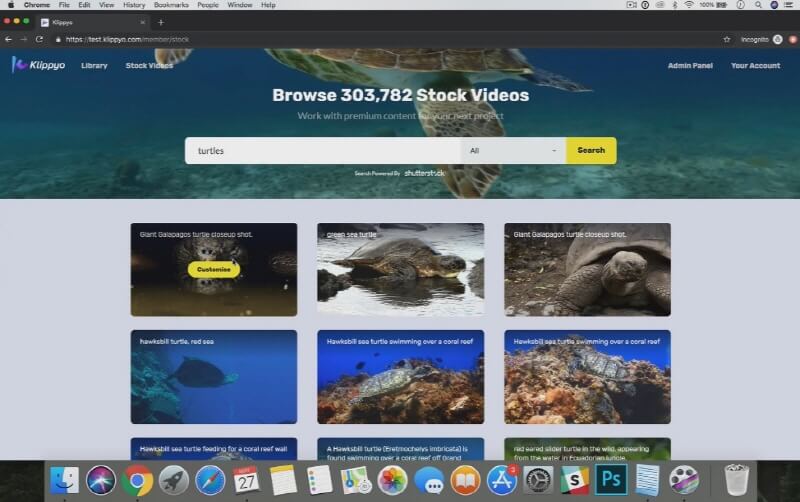Open Notification Center list icon
Image resolution: width=800 pixels, height=502 pixels.
[790, 5]
